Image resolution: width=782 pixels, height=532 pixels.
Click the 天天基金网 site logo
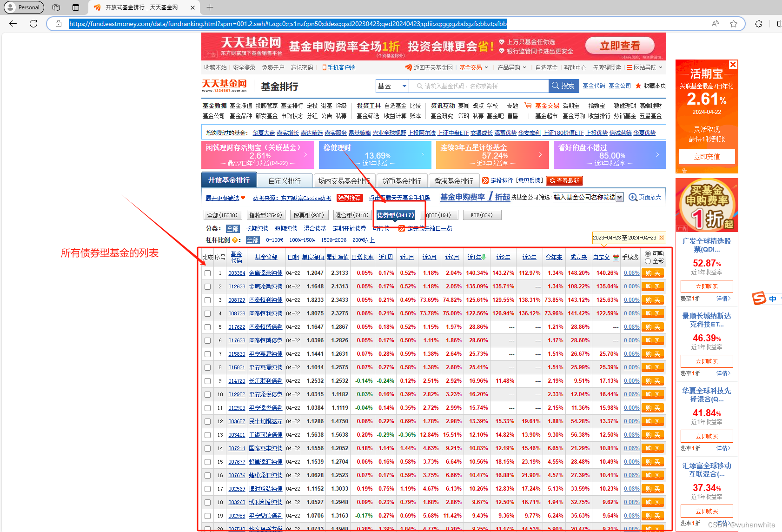coord(225,86)
